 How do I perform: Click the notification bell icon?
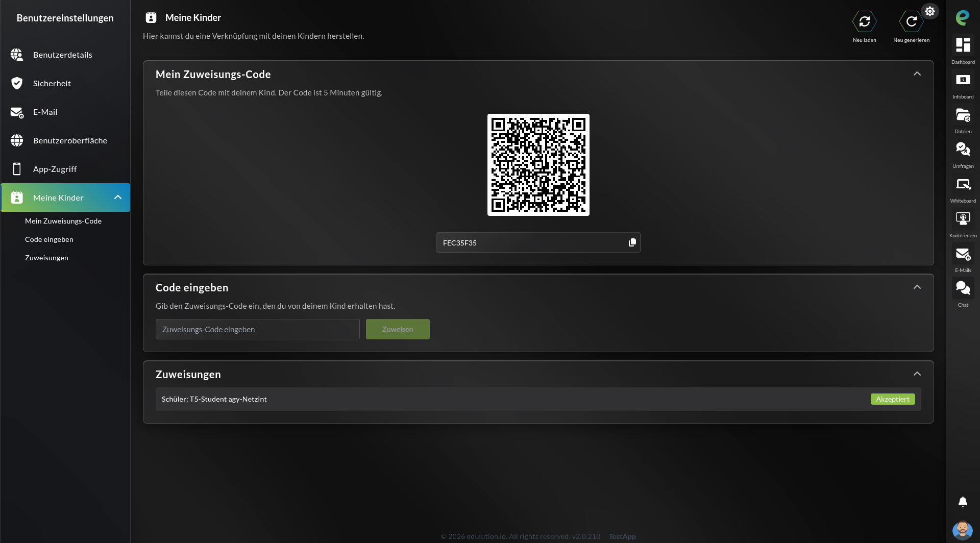point(963,502)
